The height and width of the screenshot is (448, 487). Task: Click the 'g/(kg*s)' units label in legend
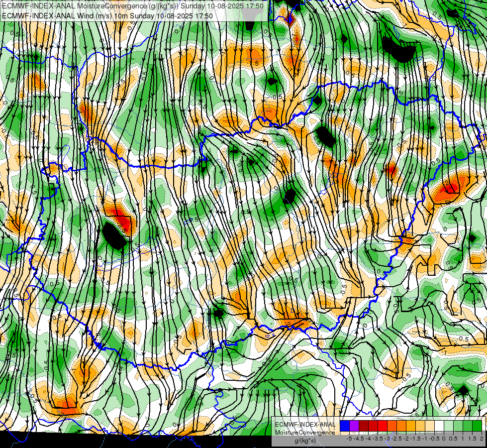pyautogui.click(x=305, y=441)
